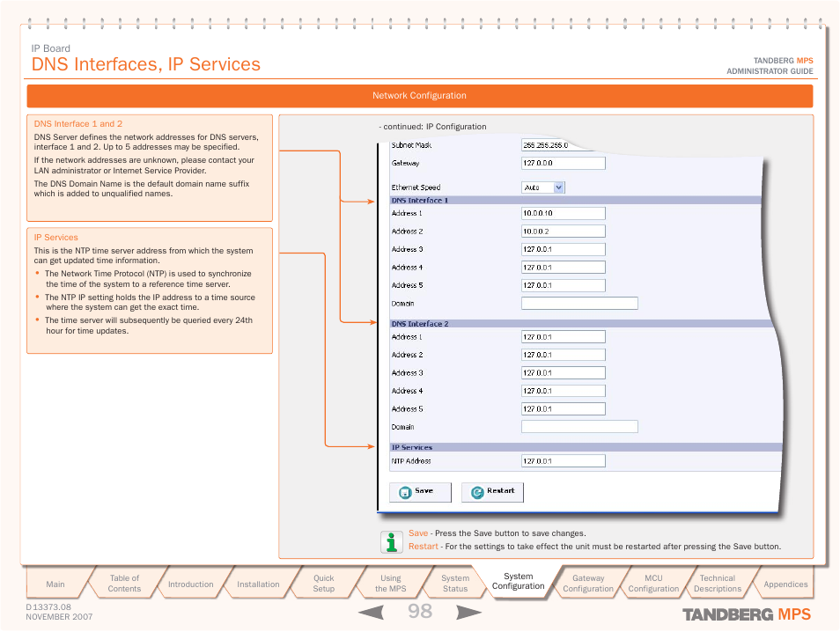Click DNS Interface 1 Address 5 field
The width and height of the screenshot is (840, 632).
[563, 285]
